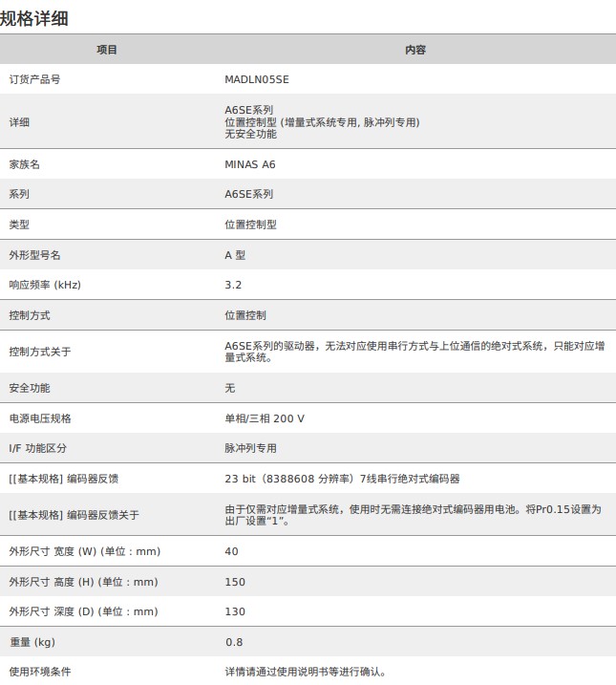Click the 控制方式关于 row label
This screenshot has width=616, height=685.
coord(40,352)
